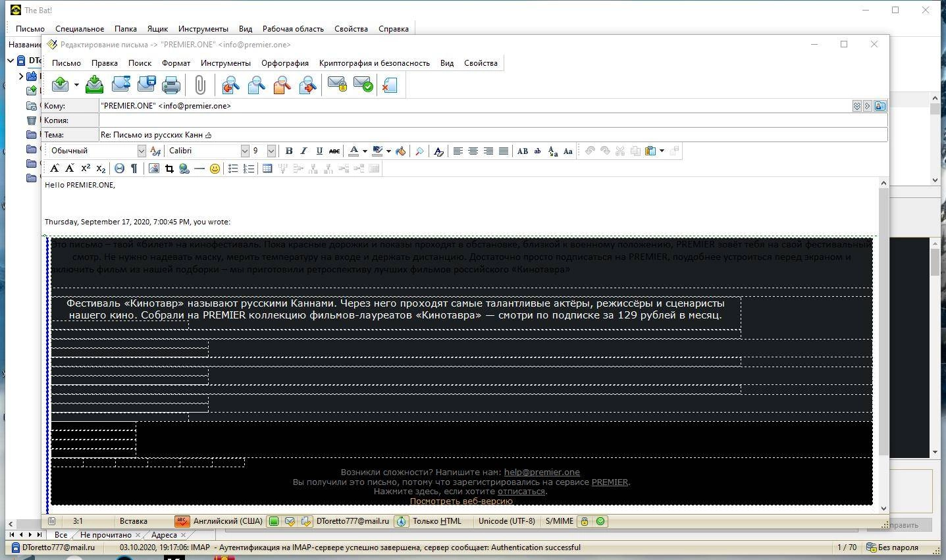946x560 pixels.
Task: Align text right
Action: [488, 151]
